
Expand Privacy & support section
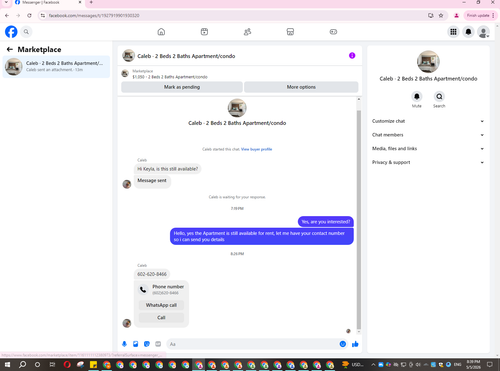[x=428, y=162]
